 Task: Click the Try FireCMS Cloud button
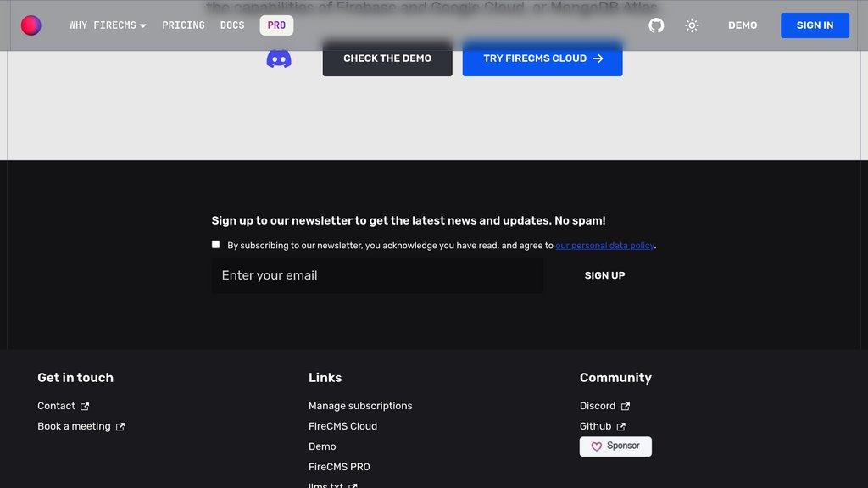click(x=542, y=58)
